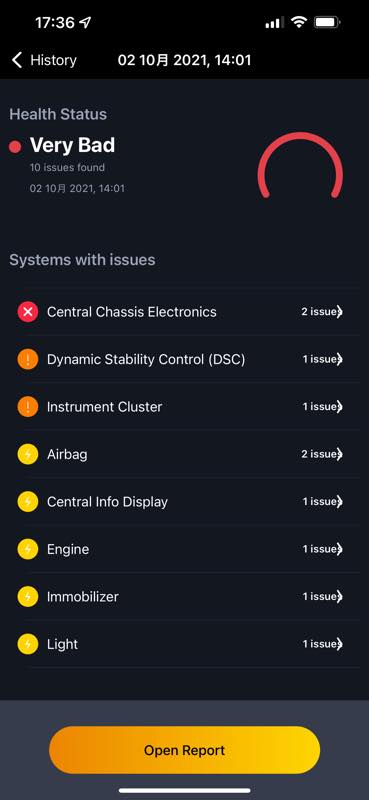Go back to History
The width and height of the screenshot is (369, 800).
(x=44, y=60)
